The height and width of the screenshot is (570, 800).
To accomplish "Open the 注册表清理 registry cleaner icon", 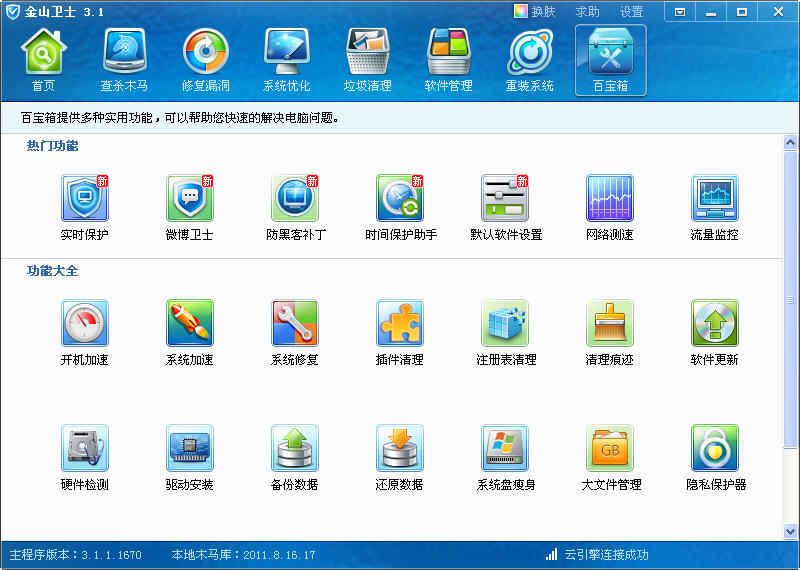I will (x=505, y=324).
